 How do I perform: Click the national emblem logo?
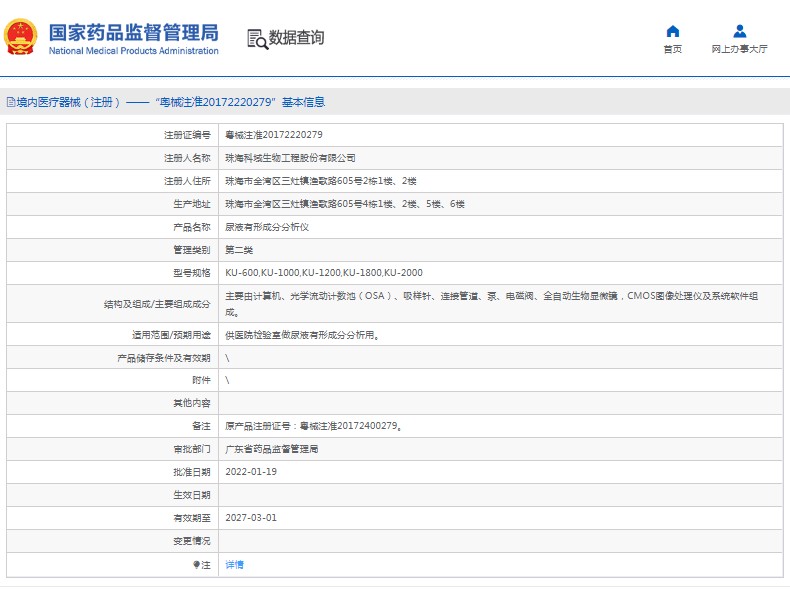pos(21,37)
